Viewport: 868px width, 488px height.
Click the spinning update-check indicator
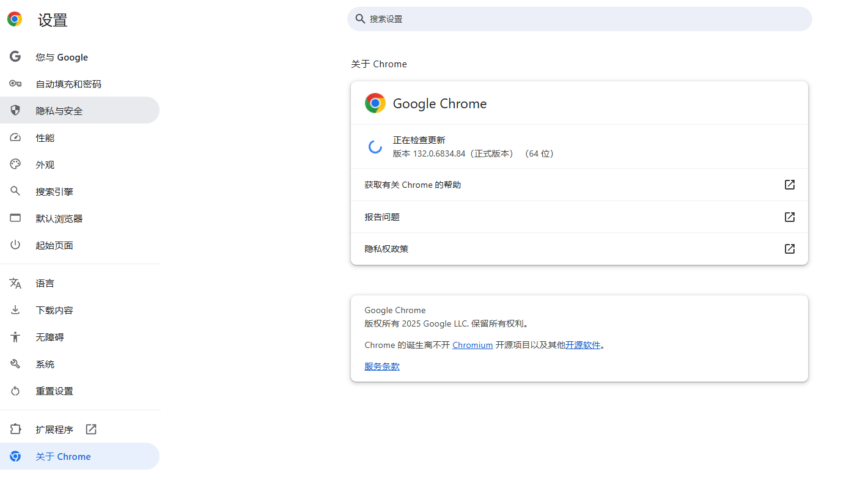click(375, 147)
